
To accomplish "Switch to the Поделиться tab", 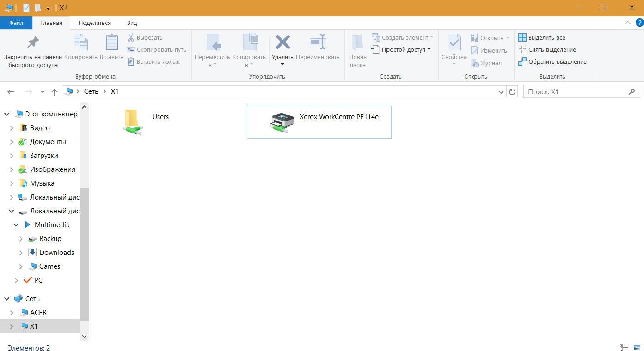I will pos(95,23).
